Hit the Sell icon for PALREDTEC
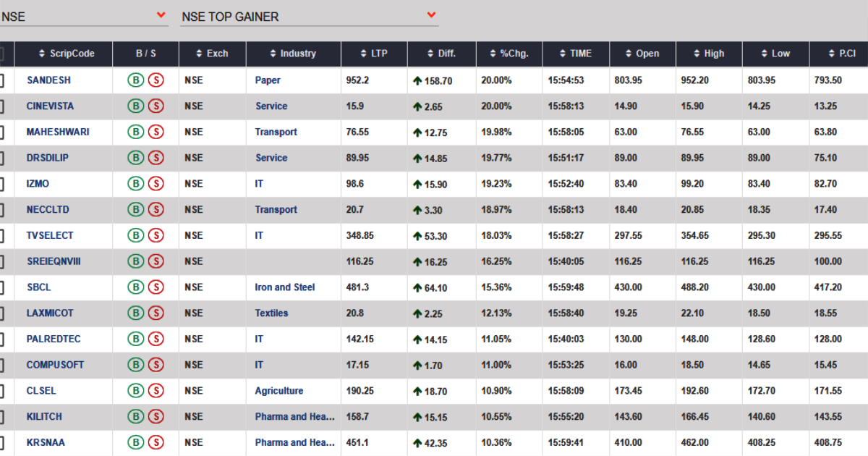The width and height of the screenshot is (868, 456). pyautogui.click(x=156, y=339)
